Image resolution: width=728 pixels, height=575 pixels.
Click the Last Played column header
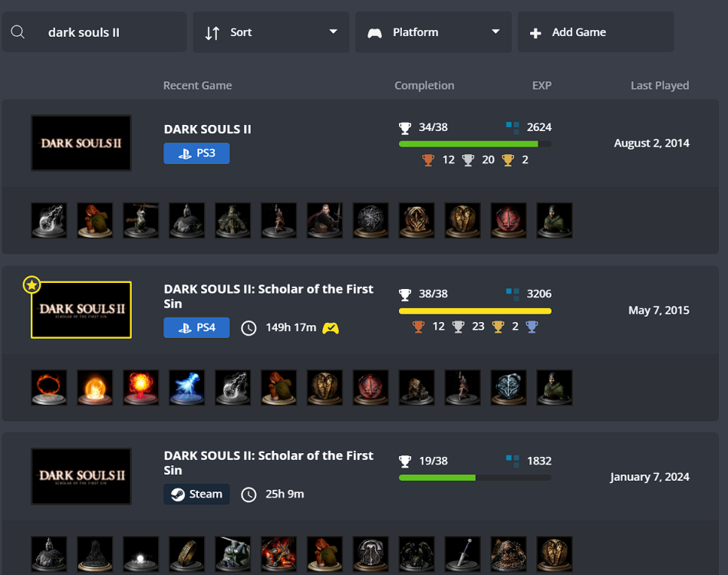point(659,85)
